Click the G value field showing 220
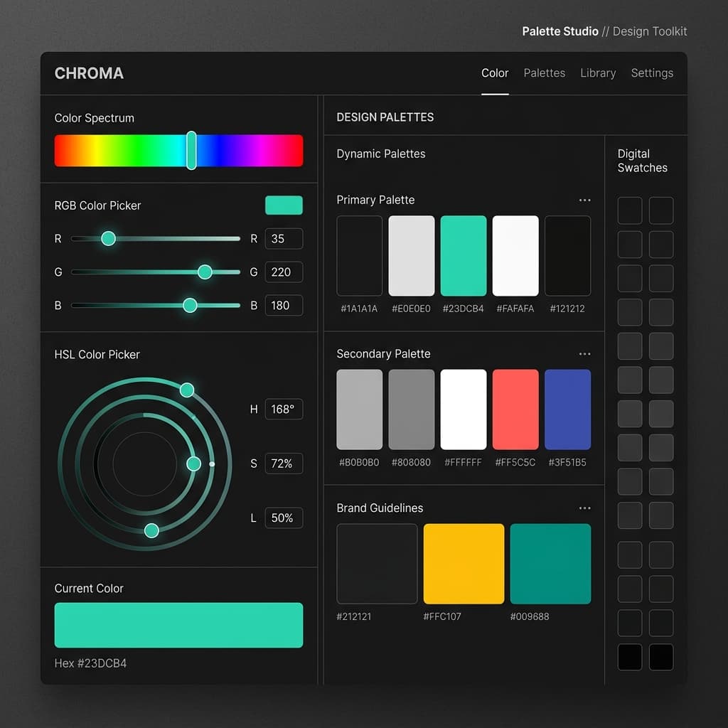Image resolution: width=728 pixels, height=728 pixels. tap(284, 272)
